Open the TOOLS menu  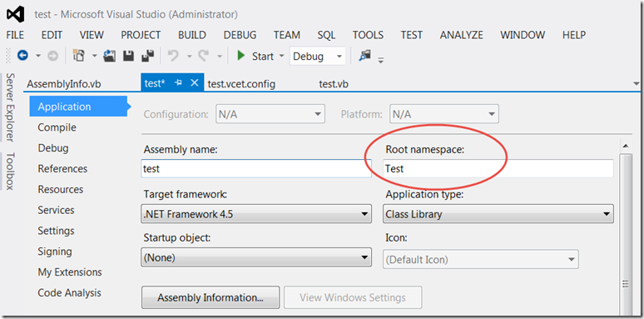coord(368,35)
